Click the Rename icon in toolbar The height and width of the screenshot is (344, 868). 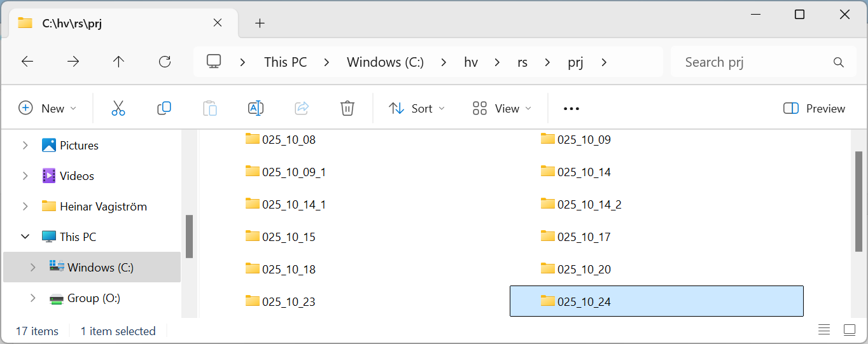(256, 109)
